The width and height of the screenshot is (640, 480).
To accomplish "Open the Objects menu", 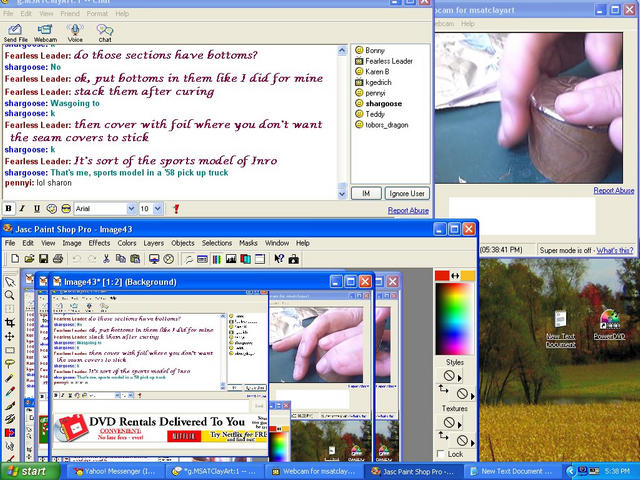I will tap(182, 243).
